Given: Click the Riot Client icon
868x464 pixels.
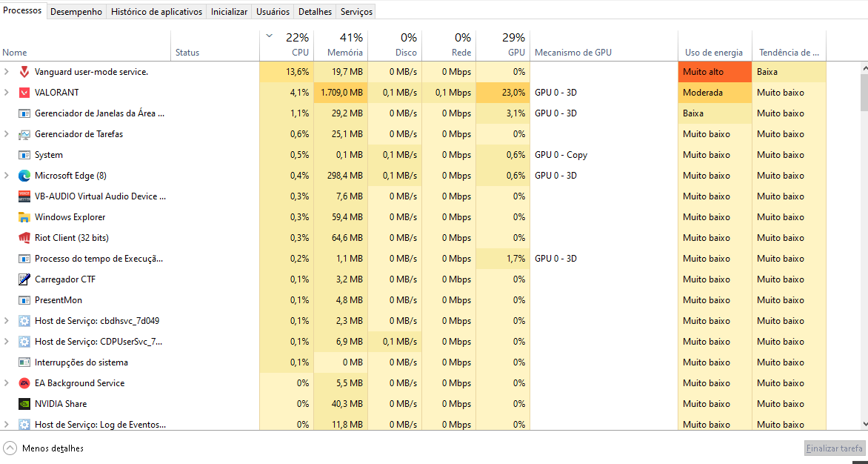Looking at the screenshot, I should pyautogui.click(x=24, y=238).
